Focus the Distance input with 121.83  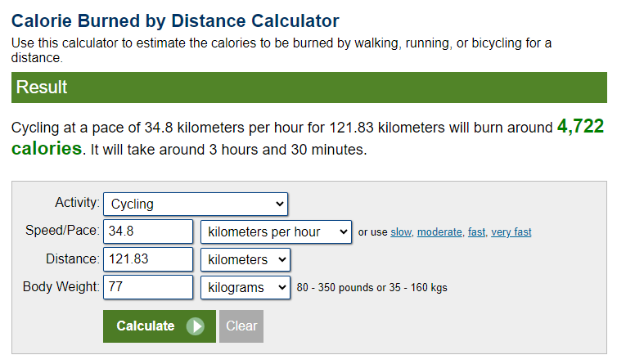(148, 259)
